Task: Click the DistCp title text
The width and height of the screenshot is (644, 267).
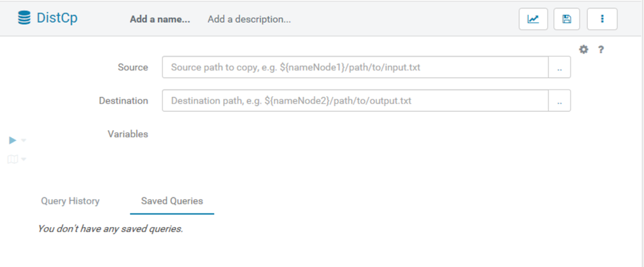Action: point(57,18)
